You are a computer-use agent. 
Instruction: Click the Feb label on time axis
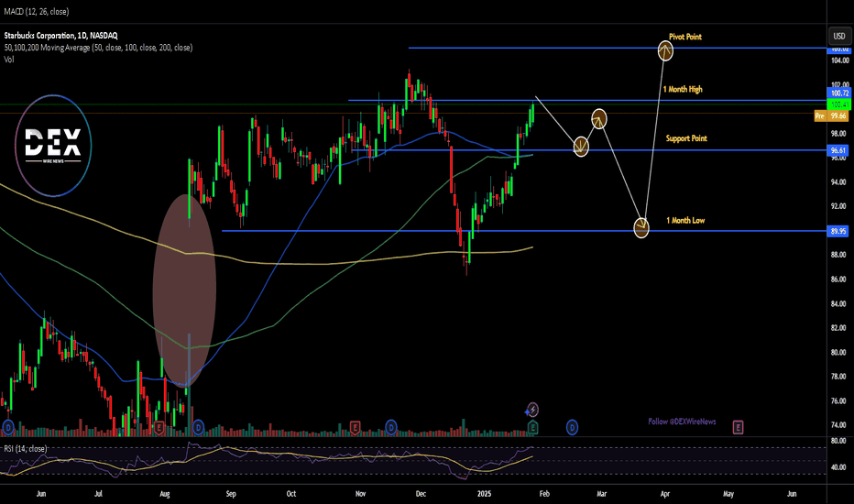point(544,494)
